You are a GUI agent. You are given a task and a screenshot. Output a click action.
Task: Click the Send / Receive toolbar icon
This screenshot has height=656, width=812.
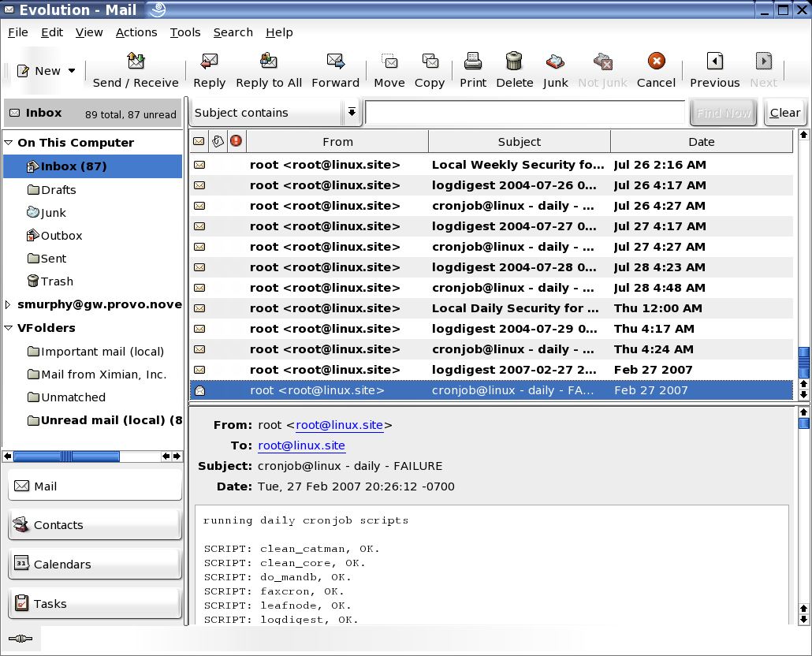point(136,62)
